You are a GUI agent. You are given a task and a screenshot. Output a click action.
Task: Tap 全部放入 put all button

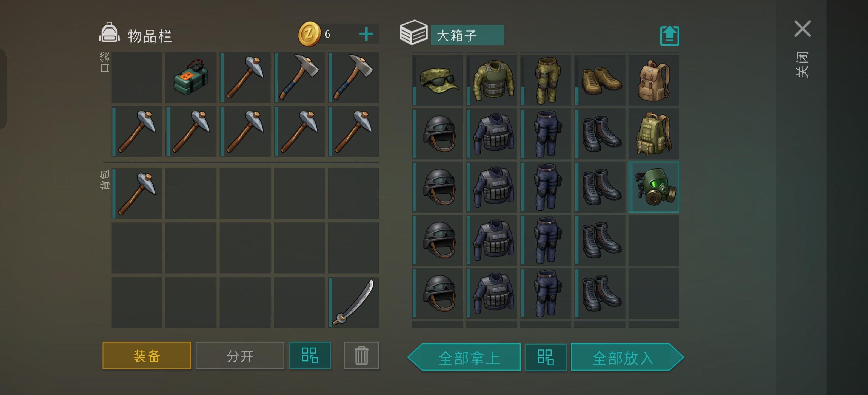627,357
